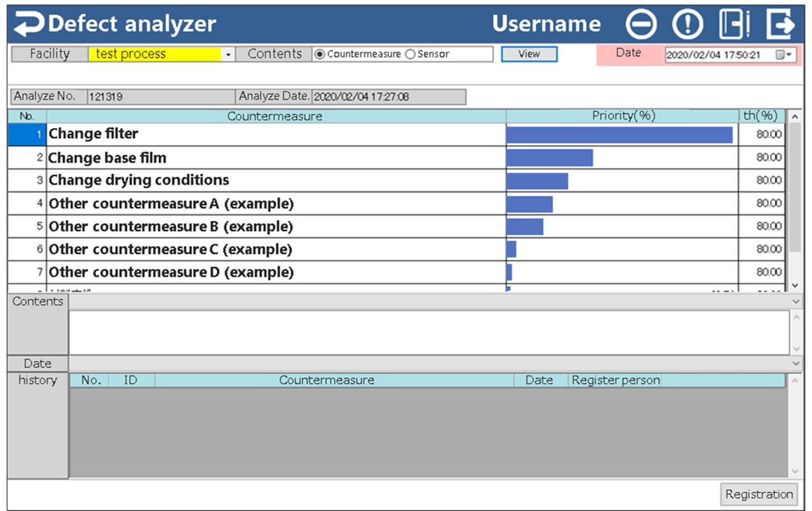Click the table scrollbar up arrow
This screenshot has width=812, height=511.
795,117
